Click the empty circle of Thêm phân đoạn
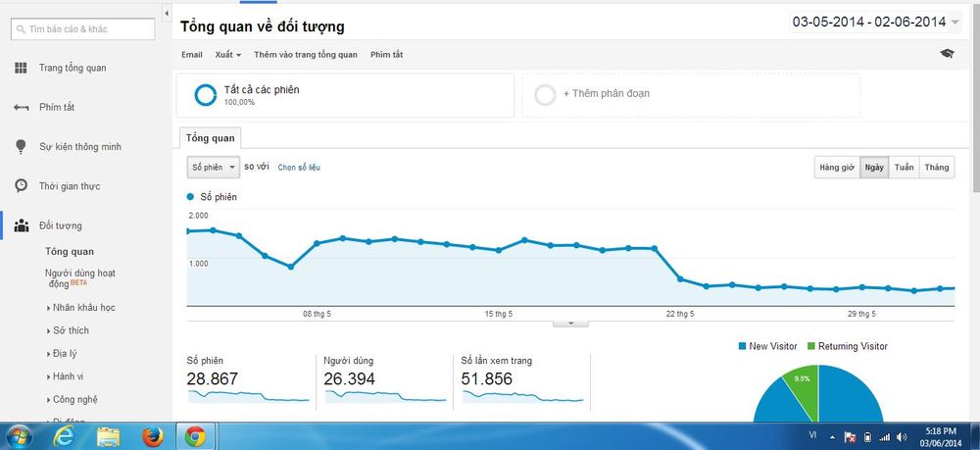The image size is (980, 450). (x=545, y=94)
